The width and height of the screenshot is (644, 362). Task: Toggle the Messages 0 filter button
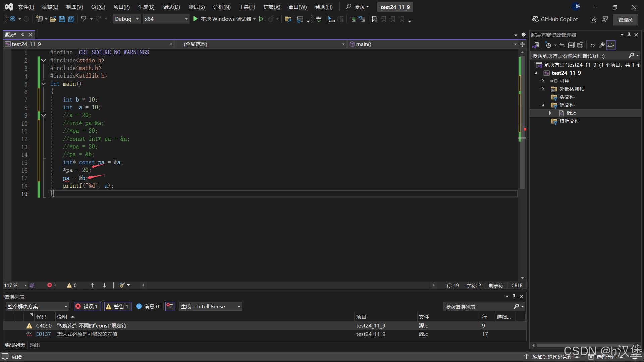click(x=148, y=306)
